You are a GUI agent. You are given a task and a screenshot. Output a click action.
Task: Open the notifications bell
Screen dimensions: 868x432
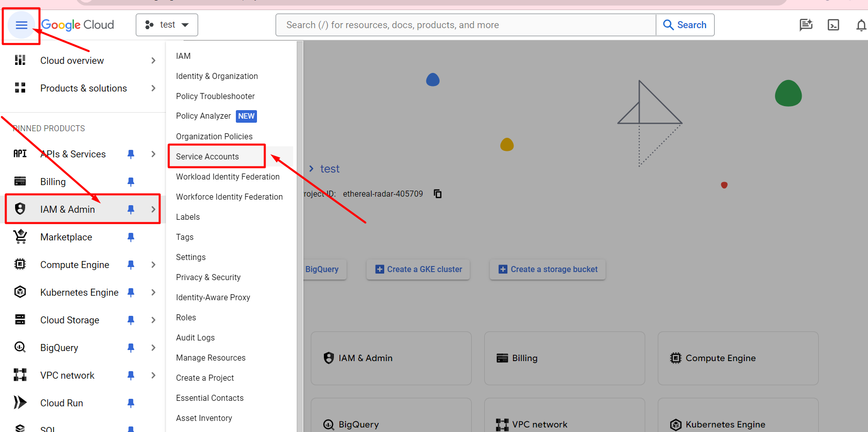[861, 25]
